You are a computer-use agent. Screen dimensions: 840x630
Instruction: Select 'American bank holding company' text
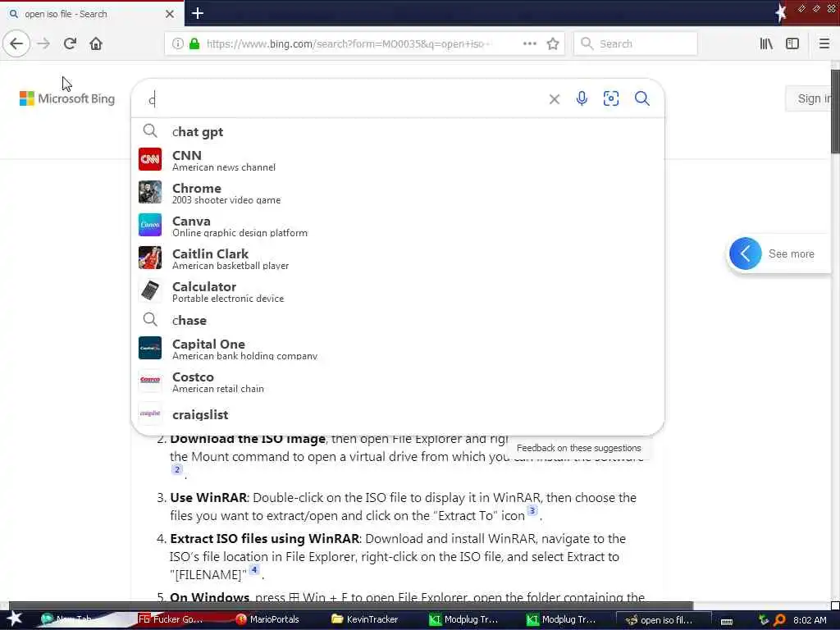click(244, 356)
